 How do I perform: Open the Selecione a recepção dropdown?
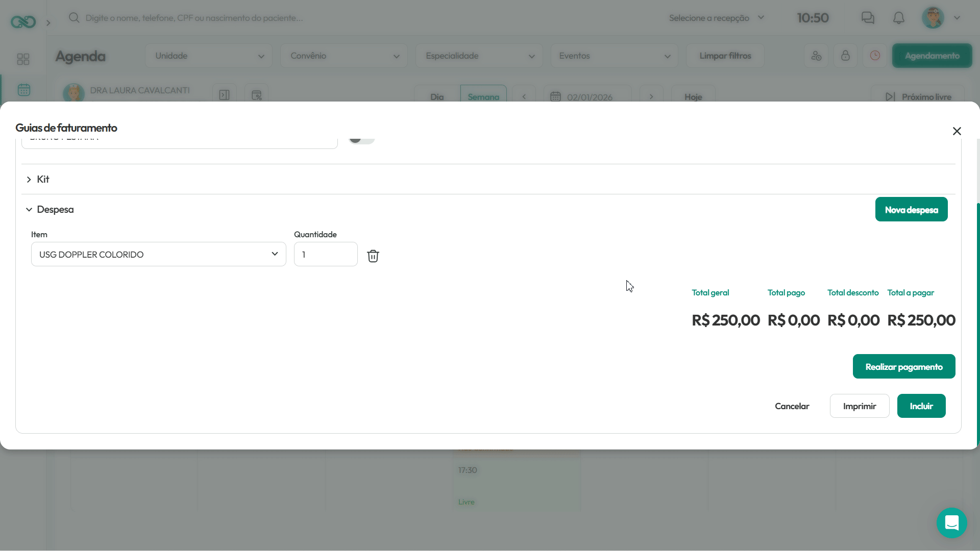coord(717,18)
